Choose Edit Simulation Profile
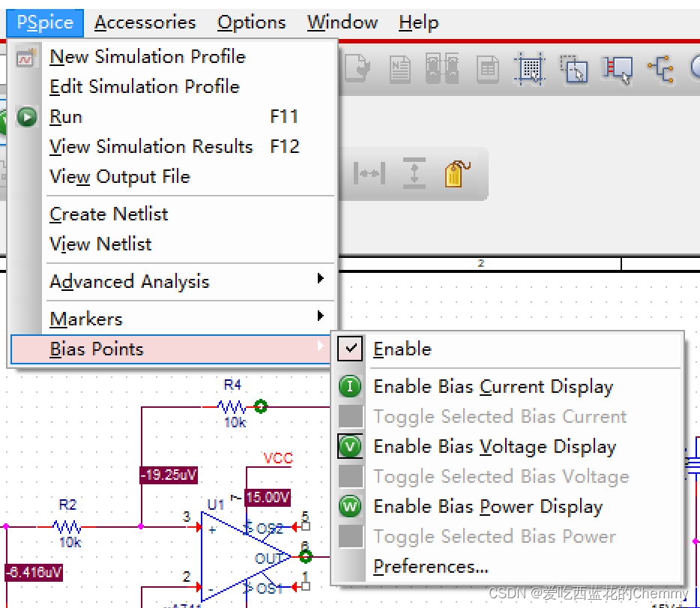700x608 pixels. point(144,87)
